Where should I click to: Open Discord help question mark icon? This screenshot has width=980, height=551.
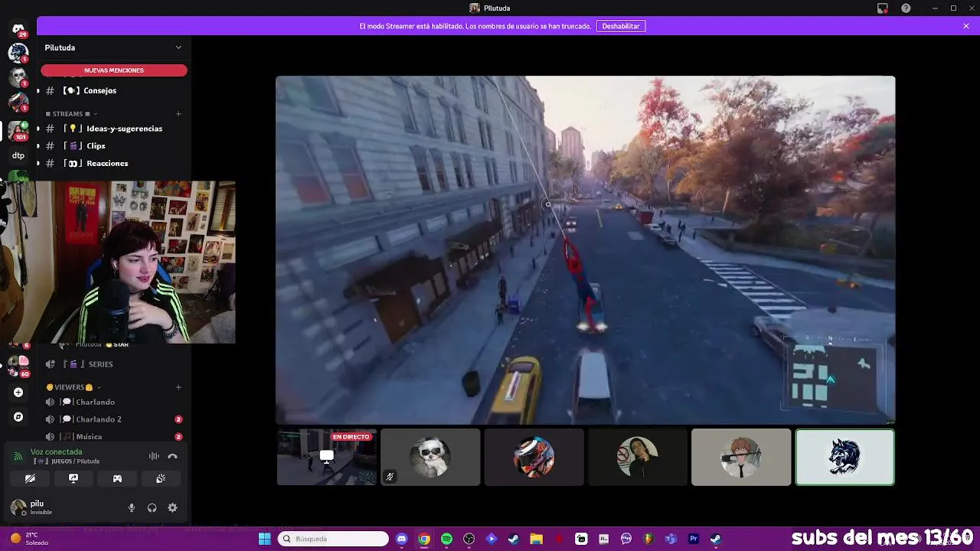point(906,8)
